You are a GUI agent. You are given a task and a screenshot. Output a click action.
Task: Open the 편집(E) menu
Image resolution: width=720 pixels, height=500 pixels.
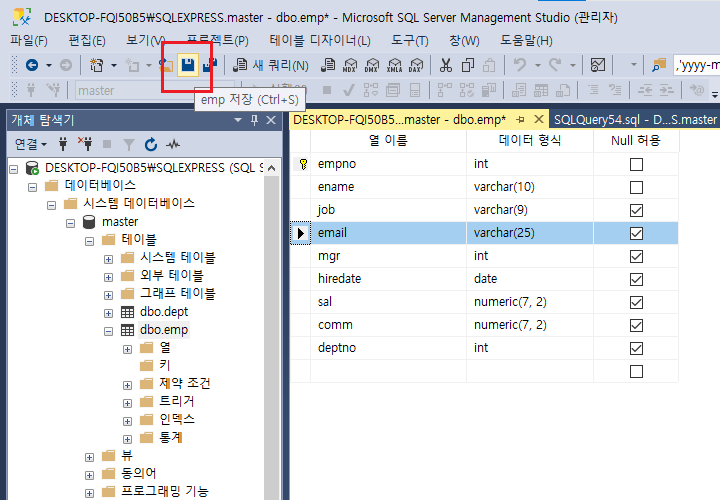(x=87, y=41)
